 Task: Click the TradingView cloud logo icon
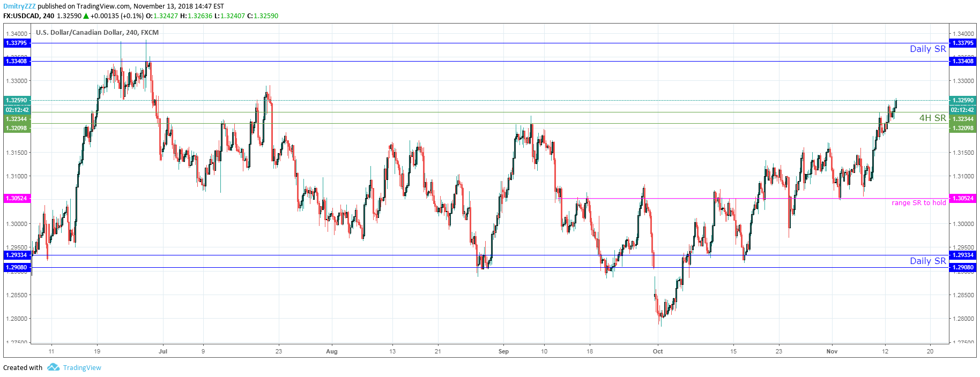click(53, 367)
